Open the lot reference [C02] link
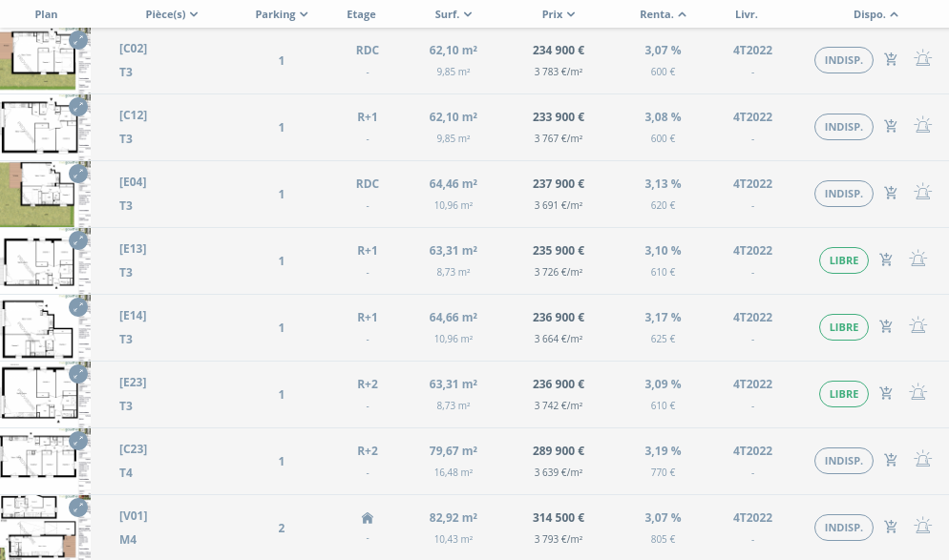 (133, 49)
